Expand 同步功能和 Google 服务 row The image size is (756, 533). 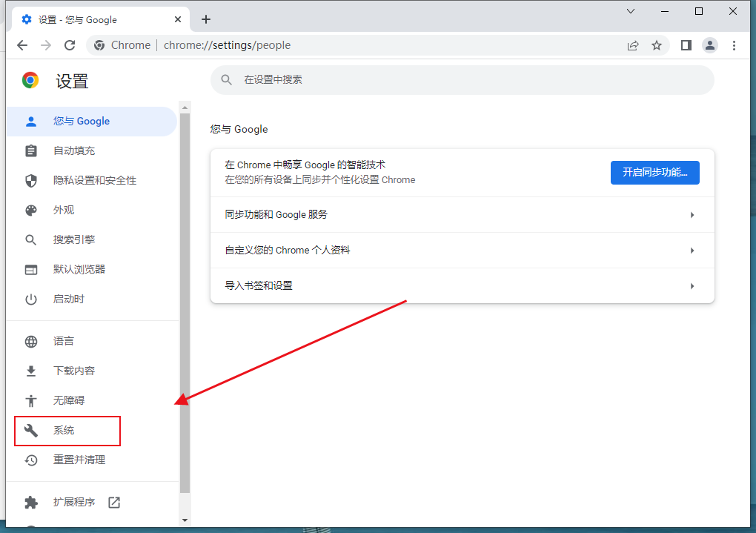(x=462, y=215)
